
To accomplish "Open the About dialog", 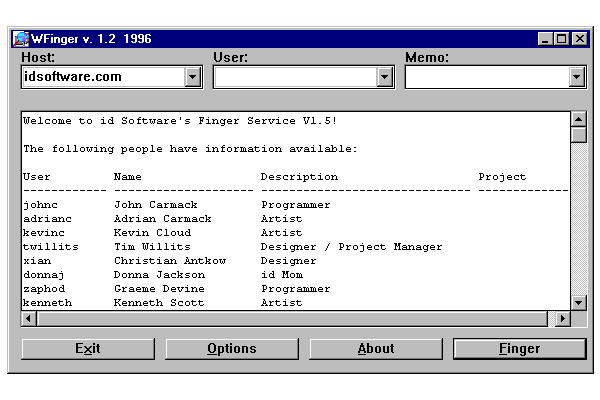I will point(375,349).
